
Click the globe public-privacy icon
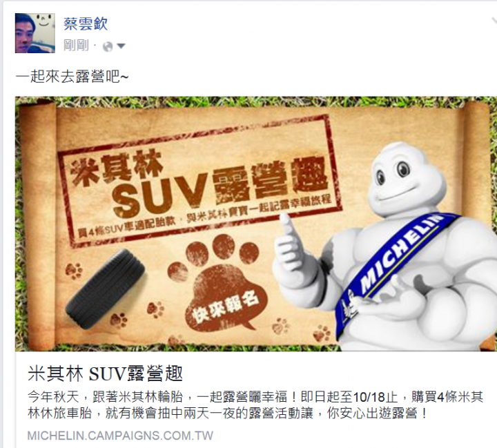click(108, 47)
